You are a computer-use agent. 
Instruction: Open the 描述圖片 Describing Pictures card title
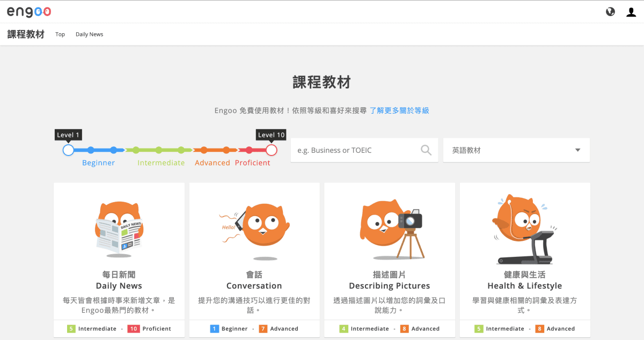[390, 280]
